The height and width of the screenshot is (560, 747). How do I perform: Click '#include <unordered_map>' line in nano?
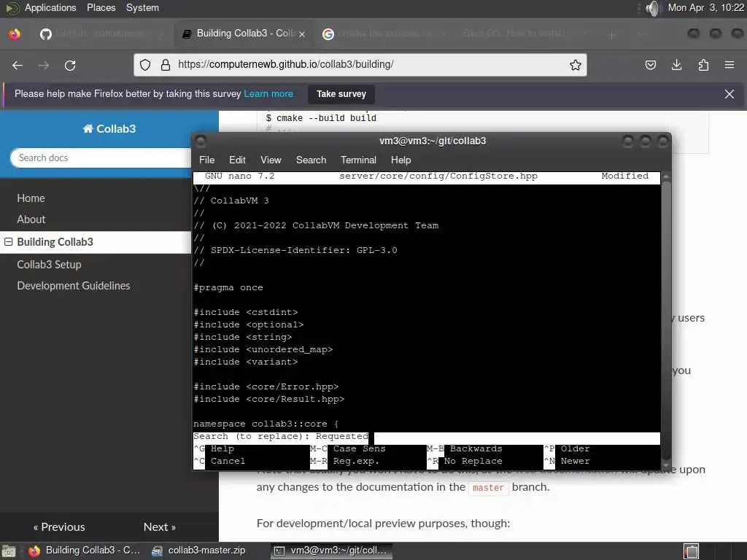pos(263,349)
